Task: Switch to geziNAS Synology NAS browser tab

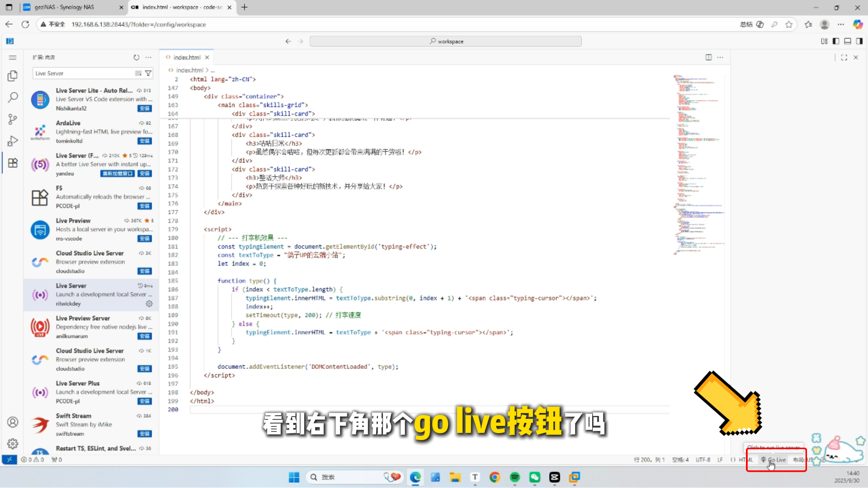Action: click(64, 7)
